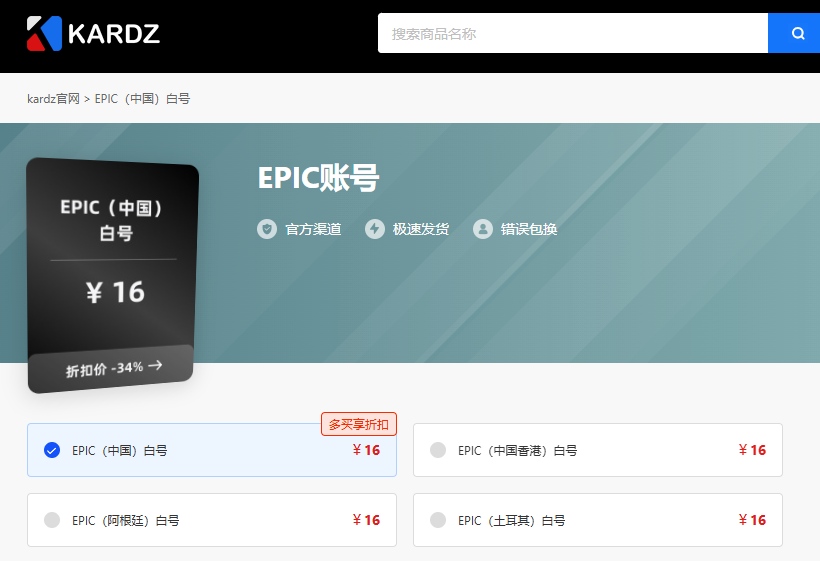Click the blue search magnifier button

click(x=794, y=33)
